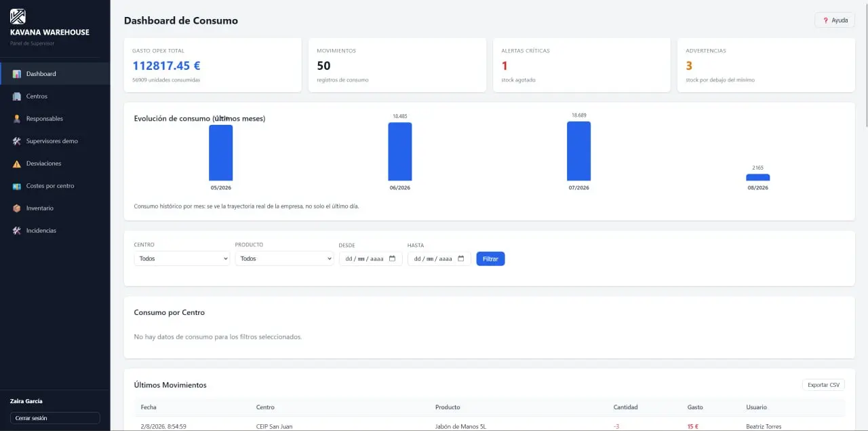Image resolution: width=868 pixels, height=431 pixels.
Task: Click the 2/8/2026, 8:54:59 date cell
Action: click(163, 426)
